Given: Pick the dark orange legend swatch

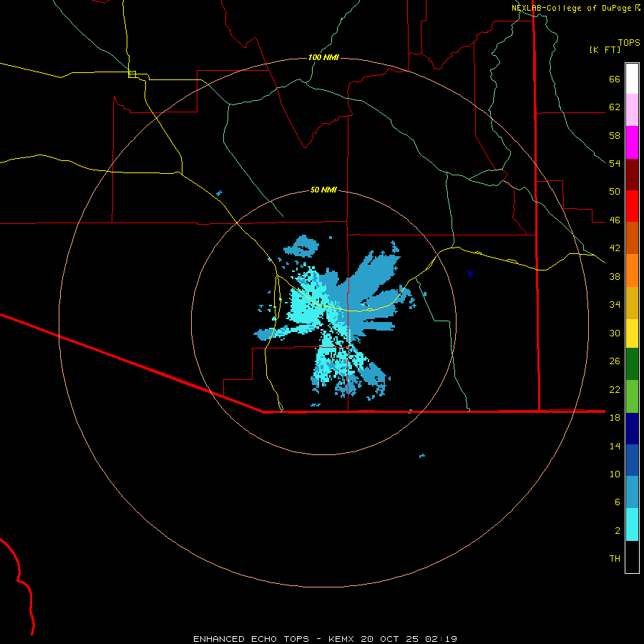Looking at the screenshot, I should [632, 238].
